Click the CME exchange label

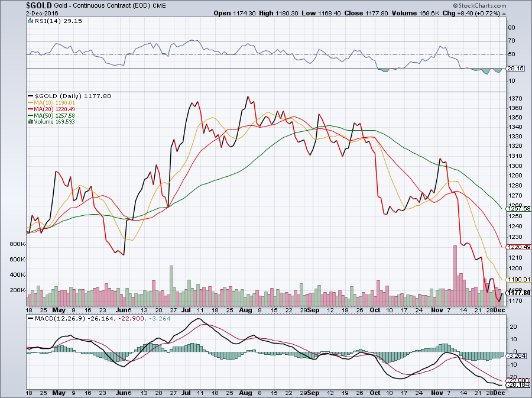159,6
